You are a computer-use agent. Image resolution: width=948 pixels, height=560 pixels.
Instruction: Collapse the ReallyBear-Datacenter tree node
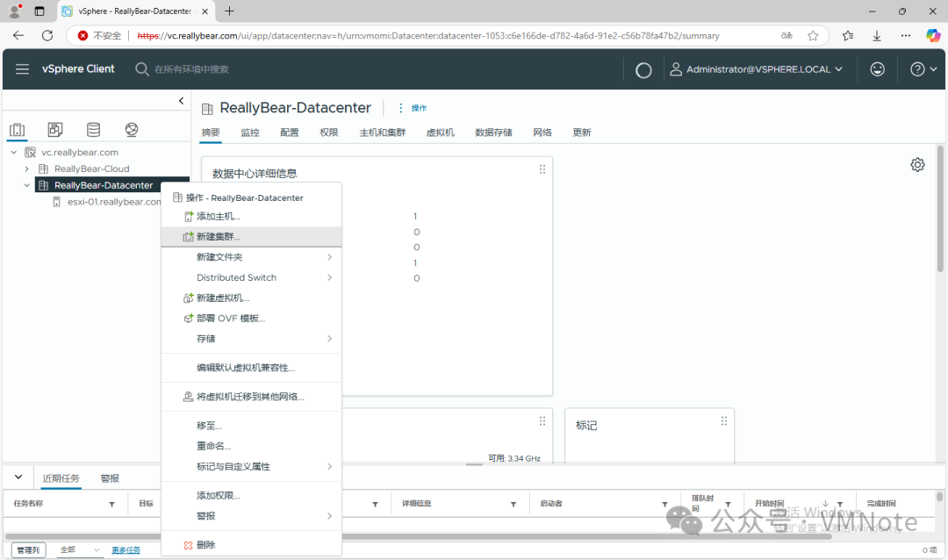pos(26,185)
